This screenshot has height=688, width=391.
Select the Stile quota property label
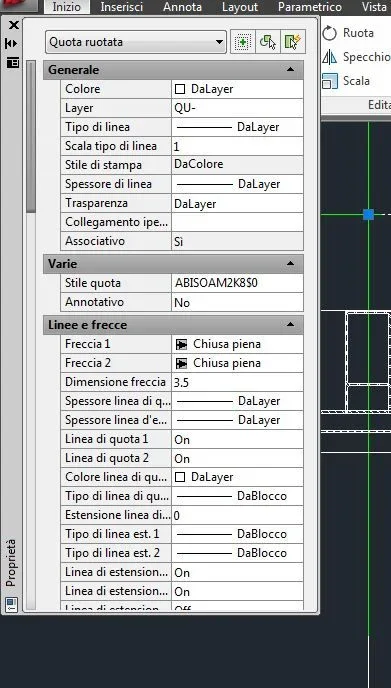(93, 283)
